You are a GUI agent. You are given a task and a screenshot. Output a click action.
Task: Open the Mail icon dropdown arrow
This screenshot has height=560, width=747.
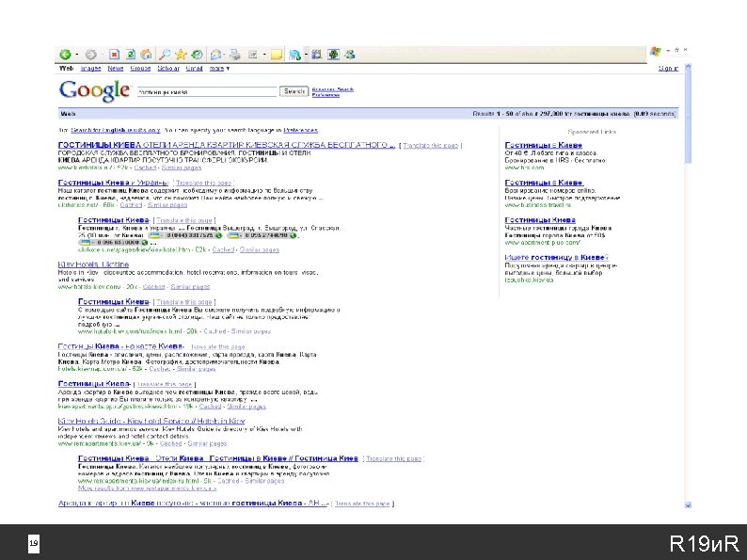(x=225, y=56)
